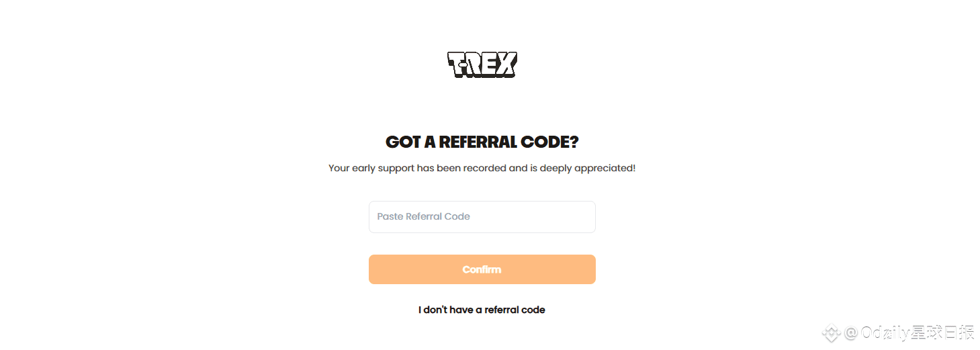This screenshot has width=980, height=350.
Task: Click the black-and-white T-REX brand icon
Action: pos(482,64)
